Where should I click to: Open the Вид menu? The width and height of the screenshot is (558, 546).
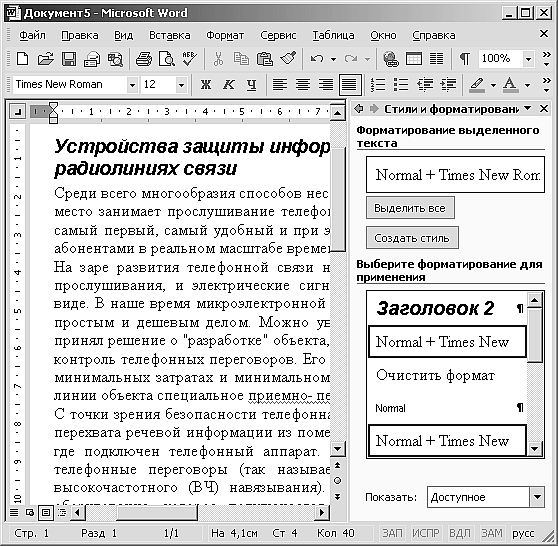pos(123,35)
